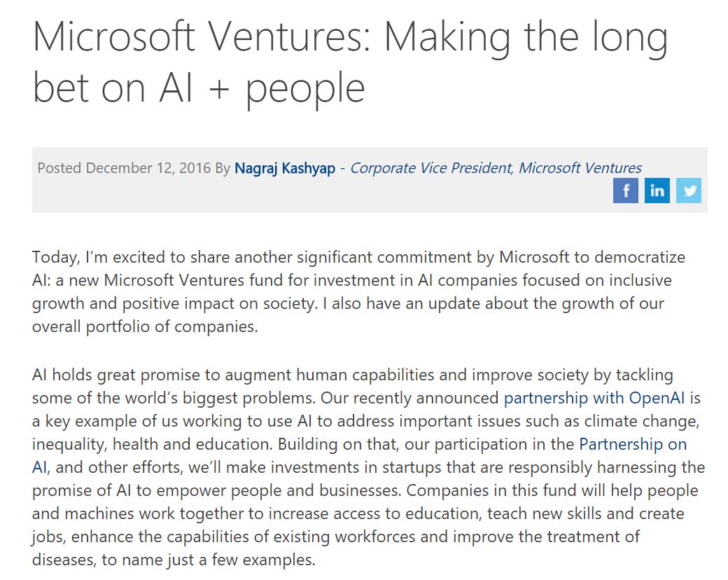Click paragraph beginning "Today, I'm excited"

358,291
